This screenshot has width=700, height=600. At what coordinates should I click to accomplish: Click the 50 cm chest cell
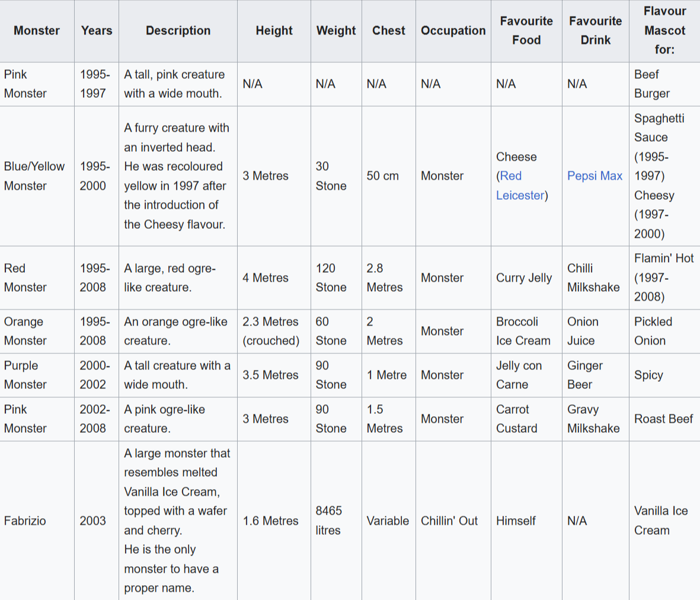click(388, 176)
